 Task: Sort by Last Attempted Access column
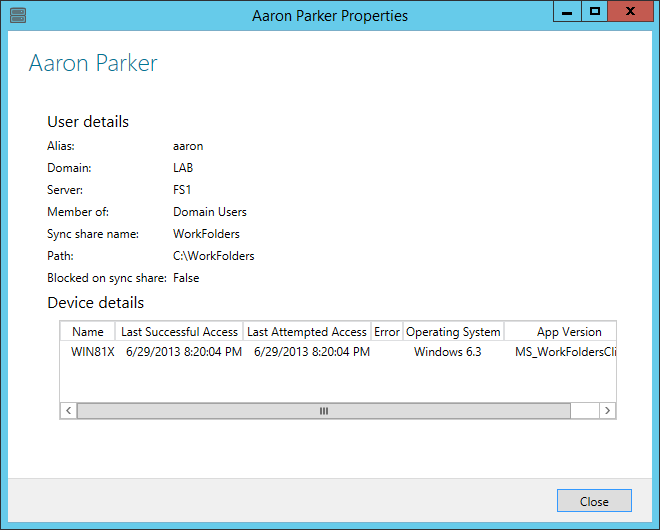point(307,332)
